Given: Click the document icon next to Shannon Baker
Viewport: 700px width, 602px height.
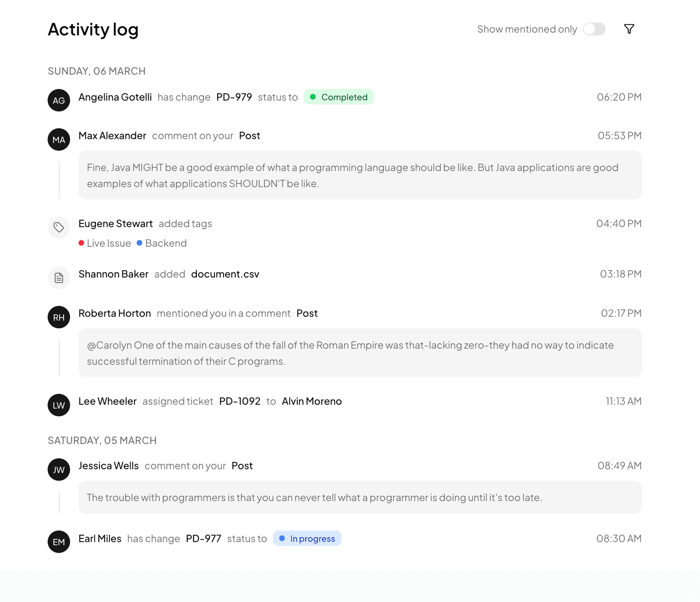Looking at the screenshot, I should (x=58, y=277).
